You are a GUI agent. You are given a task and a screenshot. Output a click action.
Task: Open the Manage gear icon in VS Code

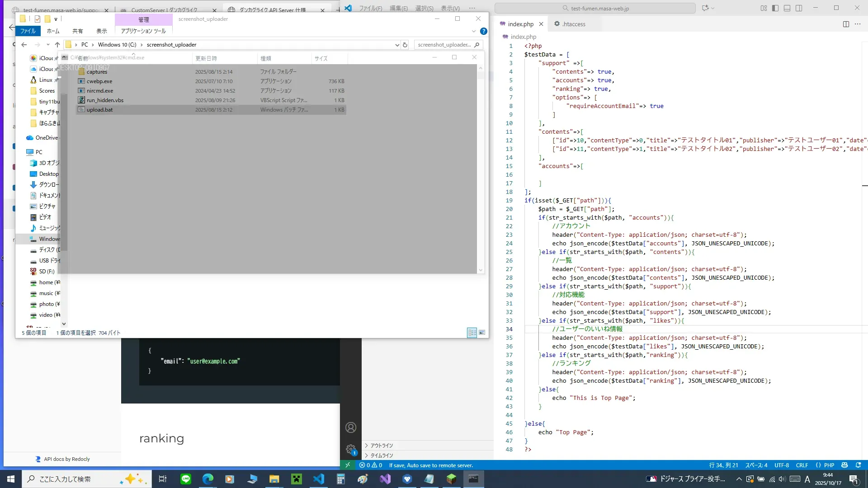tap(351, 449)
